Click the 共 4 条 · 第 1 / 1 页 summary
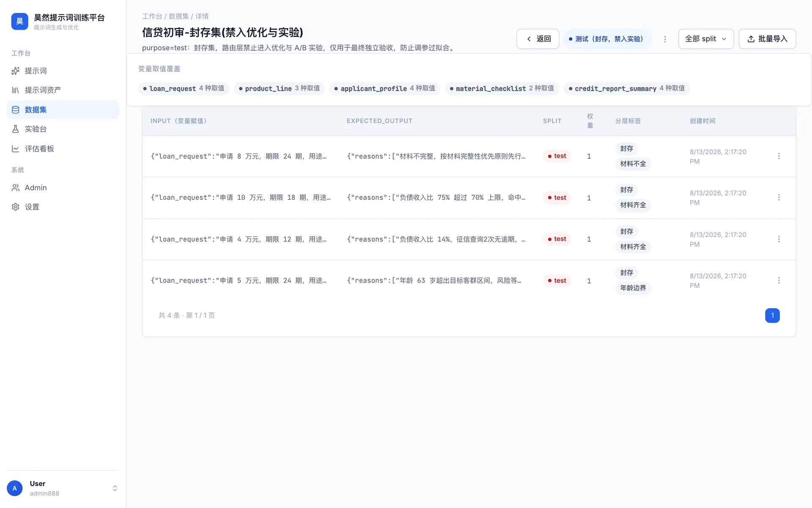The image size is (812, 508). pyautogui.click(x=187, y=315)
